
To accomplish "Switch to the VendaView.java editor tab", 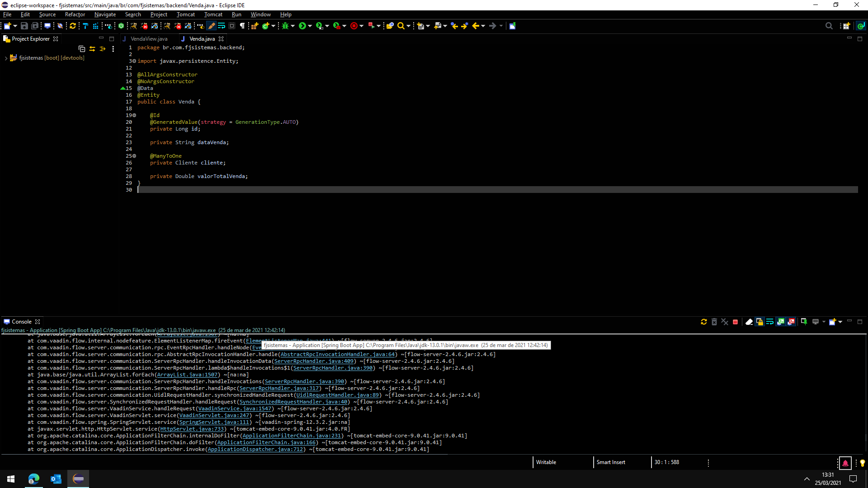I will tap(149, 39).
